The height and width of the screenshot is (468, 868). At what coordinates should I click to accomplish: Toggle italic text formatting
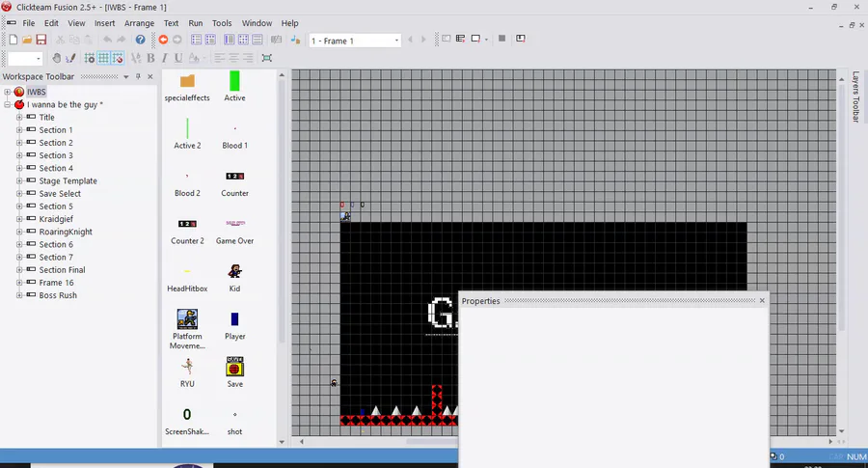164,58
